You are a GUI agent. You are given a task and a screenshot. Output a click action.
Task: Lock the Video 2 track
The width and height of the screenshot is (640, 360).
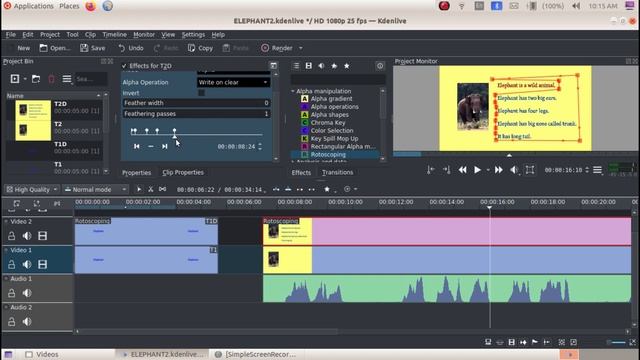click(11, 236)
